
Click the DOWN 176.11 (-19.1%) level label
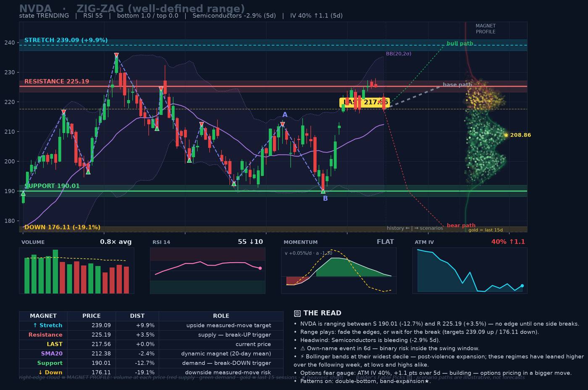click(62, 227)
